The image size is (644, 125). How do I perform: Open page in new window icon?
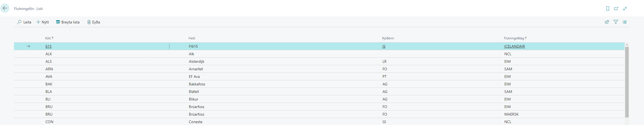pyautogui.click(x=616, y=9)
